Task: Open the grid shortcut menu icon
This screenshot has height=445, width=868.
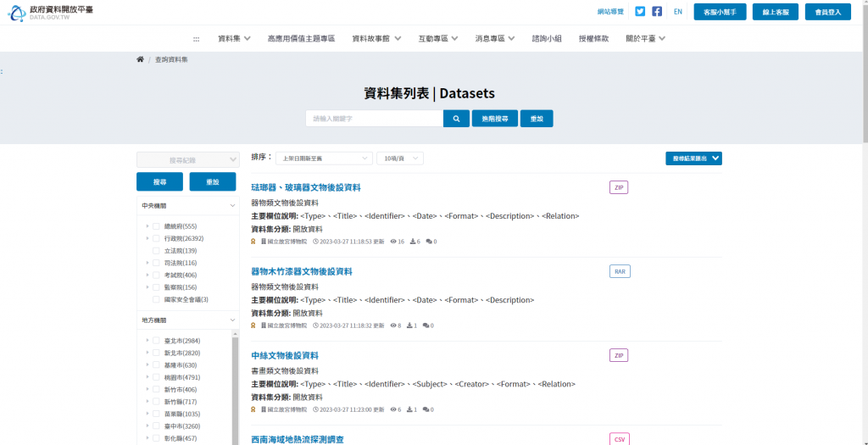Action: click(196, 39)
